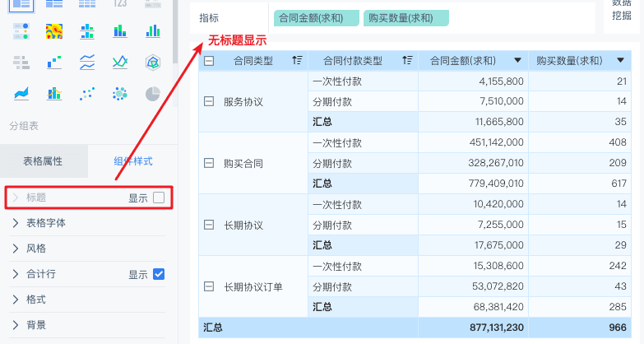The image size is (644, 344).
Task: Collapse the 服务协议 group
Action: coord(209,101)
